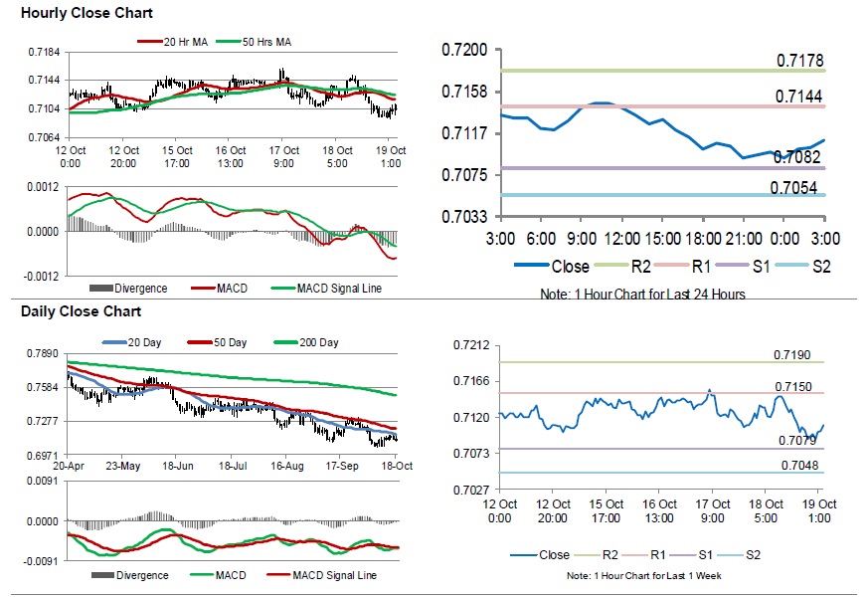
Task: Click the R2 legend in 1-week chart
Action: pyautogui.click(x=597, y=555)
